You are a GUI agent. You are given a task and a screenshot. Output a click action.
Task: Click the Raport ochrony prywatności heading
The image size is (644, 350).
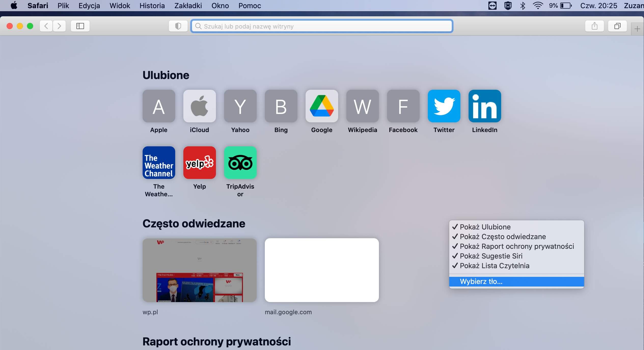(216, 342)
